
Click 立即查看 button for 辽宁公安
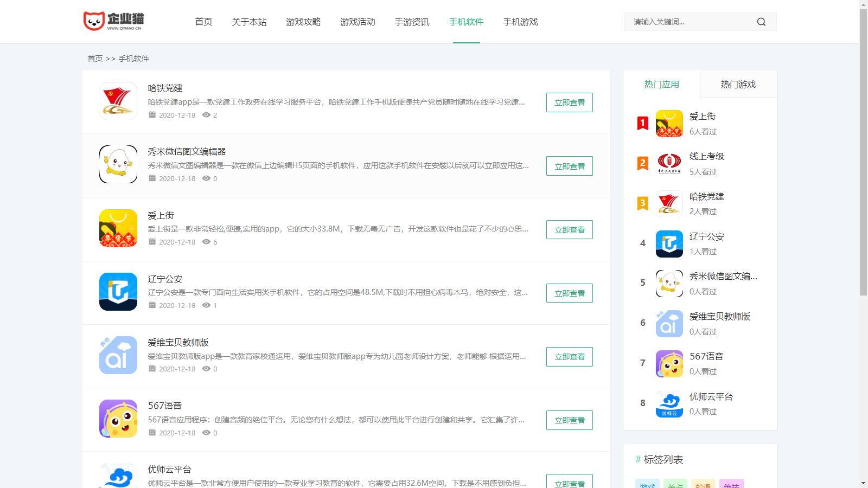[x=570, y=293]
